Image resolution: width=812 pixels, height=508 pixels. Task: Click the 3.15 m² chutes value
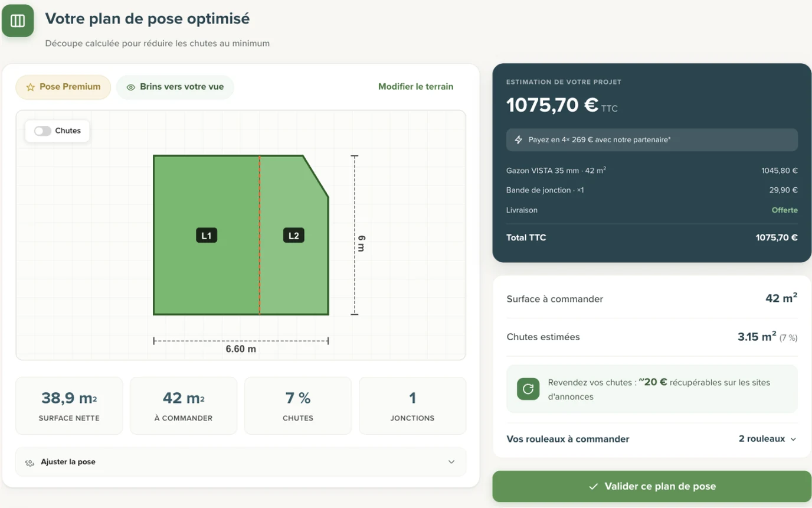coord(757,337)
